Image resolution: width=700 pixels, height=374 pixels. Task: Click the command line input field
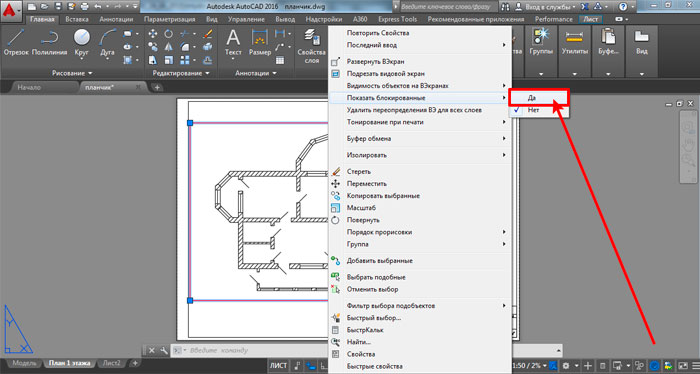[257, 350]
